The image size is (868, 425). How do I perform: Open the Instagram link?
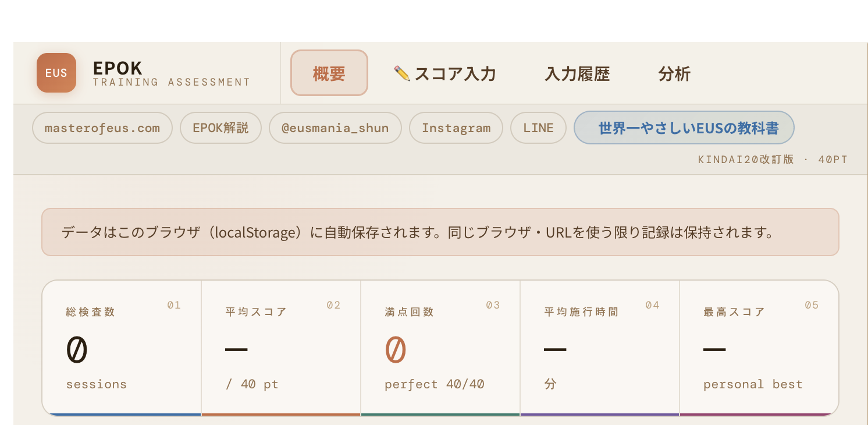[x=456, y=128]
